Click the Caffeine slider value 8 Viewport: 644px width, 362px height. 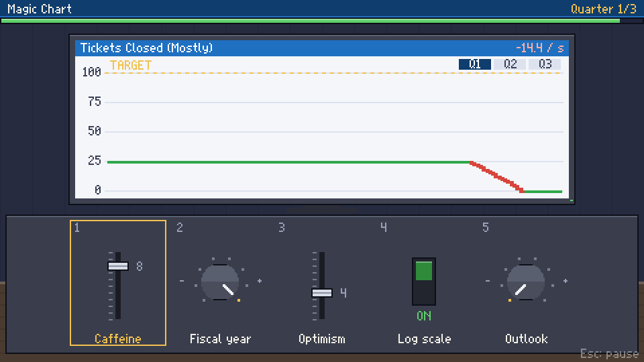click(x=140, y=266)
